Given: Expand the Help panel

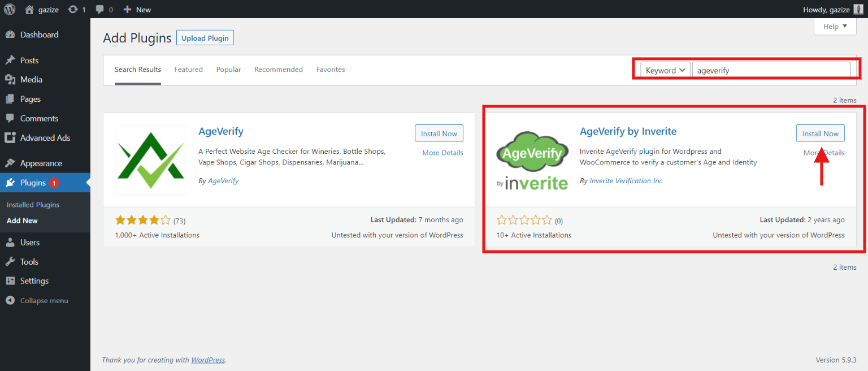Looking at the screenshot, I should (x=835, y=26).
